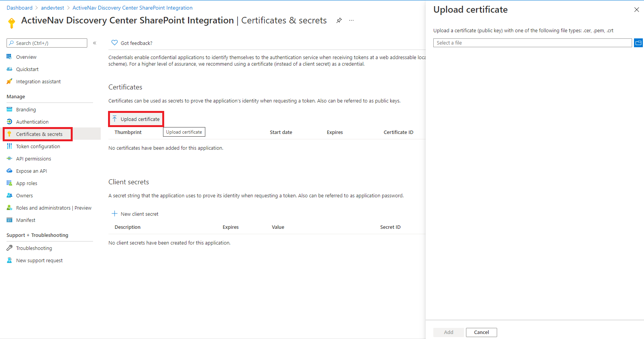Click the disabled Add button
Screen dimensions: 644x339
point(449,332)
